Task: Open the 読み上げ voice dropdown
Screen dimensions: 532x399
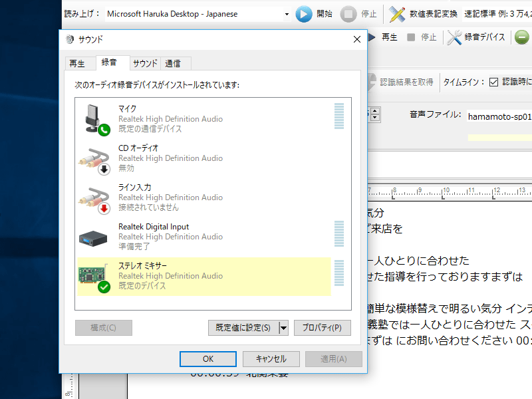Action: coord(287,14)
